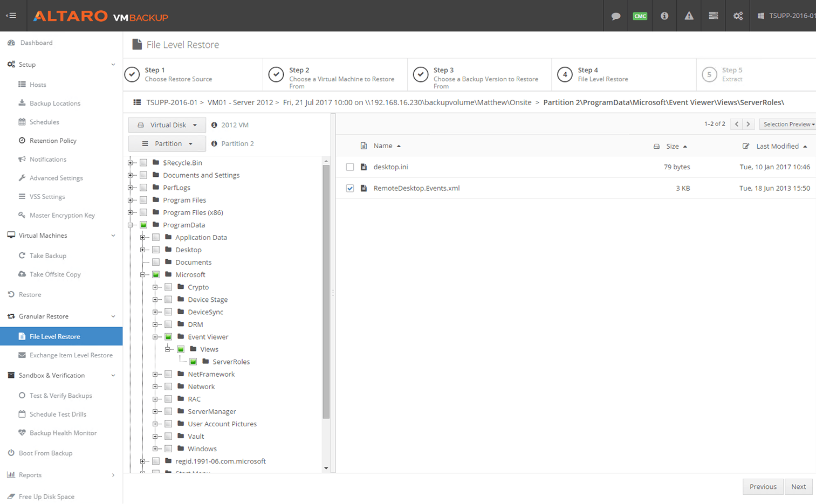816x504 pixels.
Task: Click the server list icon in header
Action: pyautogui.click(x=714, y=16)
